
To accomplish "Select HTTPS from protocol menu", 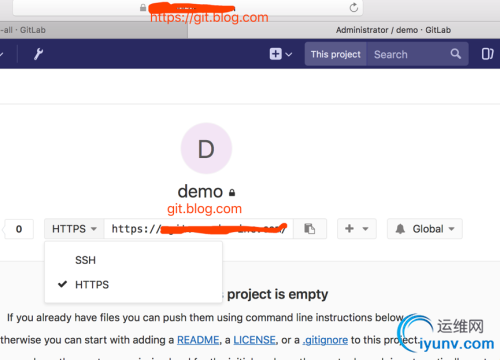I will pos(133,285).
